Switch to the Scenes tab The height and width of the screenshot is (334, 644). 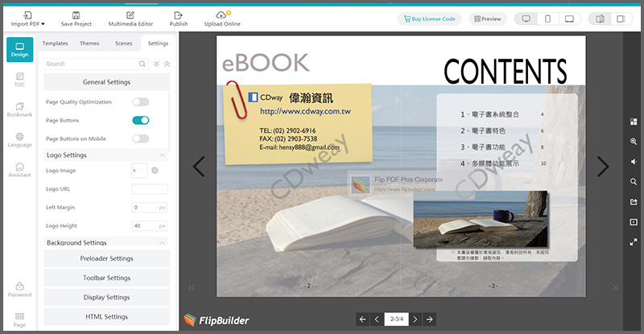[x=124, y=43]
